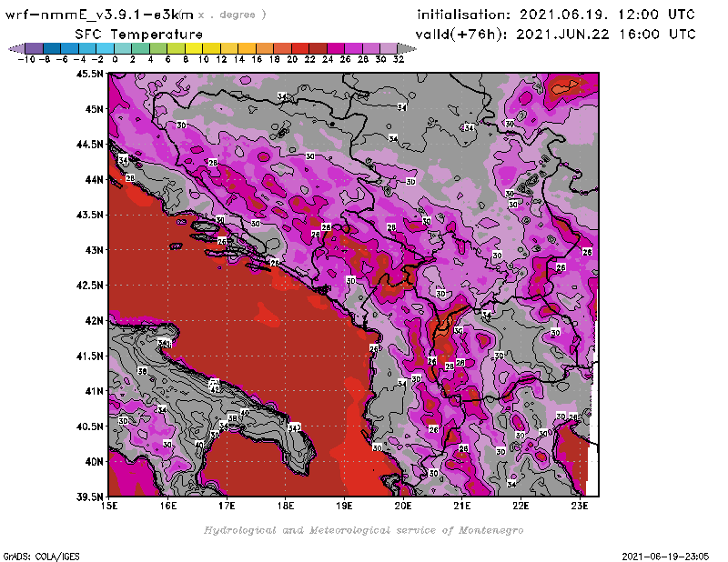Screen dimensions: 728x562
Task: Click the 'SFC Temperature' title text
Action: tap(139, 35)
